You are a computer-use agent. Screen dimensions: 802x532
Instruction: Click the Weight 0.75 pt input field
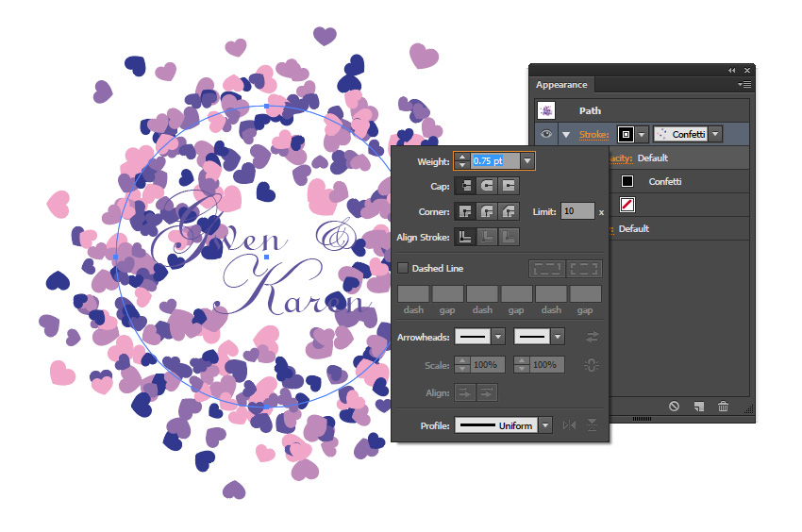pyautogui.click(x=495, y=160)
